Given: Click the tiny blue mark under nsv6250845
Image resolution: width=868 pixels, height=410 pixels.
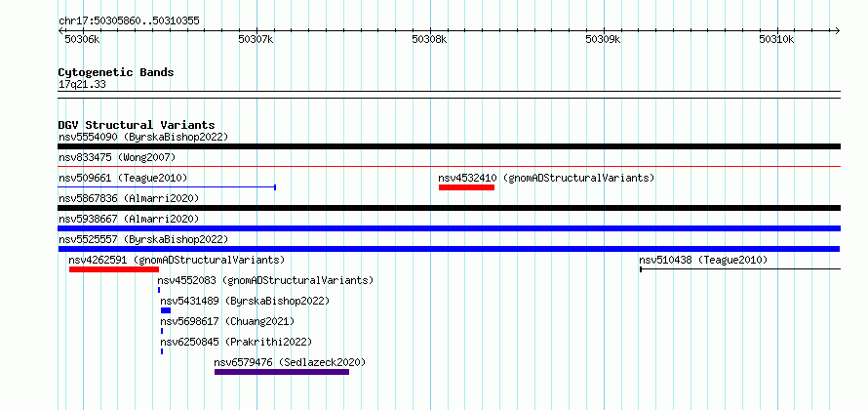Looking at the screenshot, I should (162, 351).
